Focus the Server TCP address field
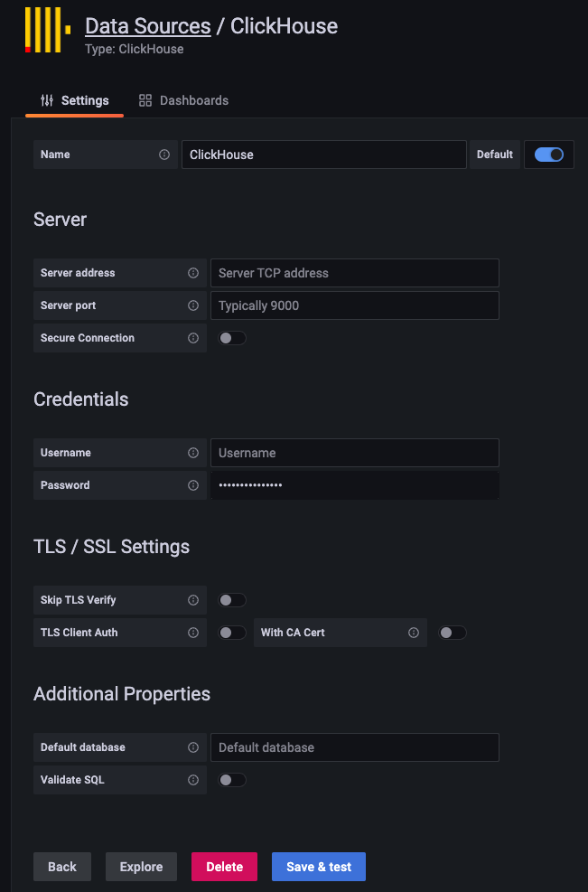This screenshot has width=588, height=892. [355, 273]
